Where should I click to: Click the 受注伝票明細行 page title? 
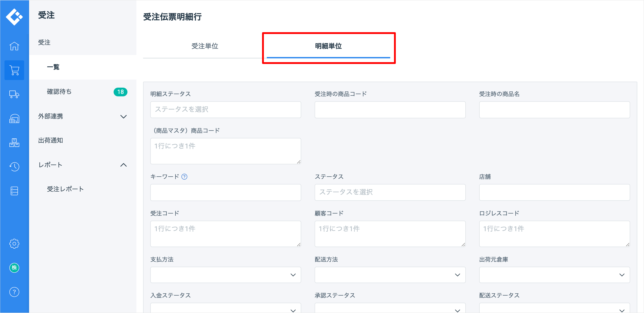[172, 17]
